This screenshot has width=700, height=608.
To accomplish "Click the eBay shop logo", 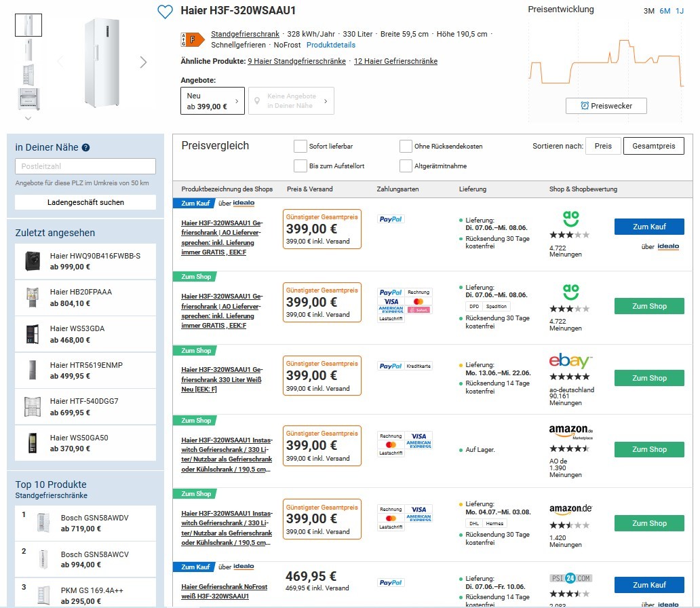I will point(570,360).
